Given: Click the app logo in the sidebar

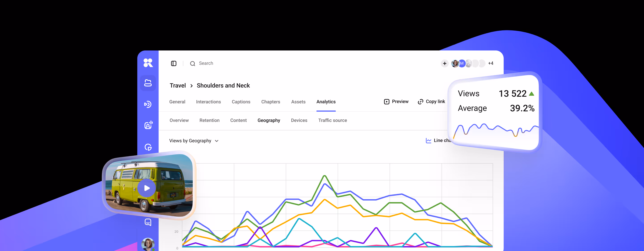Looking at the screenshot, I should point(148,63).
